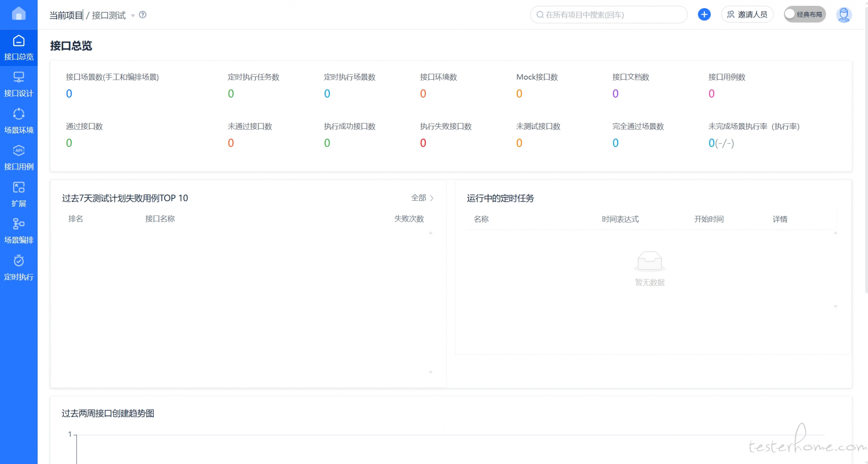Click the 未通过接口数 label
The height and width of the screenshot is (464, 868).
250,126
